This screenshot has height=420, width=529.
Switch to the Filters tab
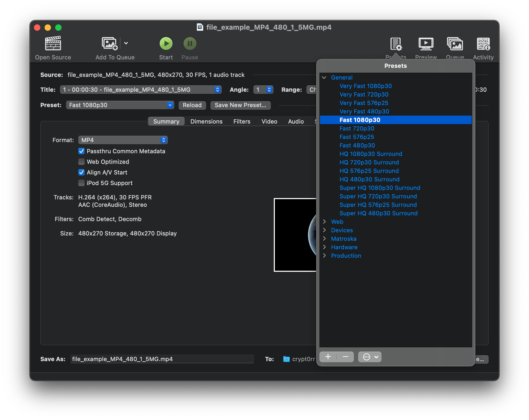pyautogui.click(x=242, y=121)
